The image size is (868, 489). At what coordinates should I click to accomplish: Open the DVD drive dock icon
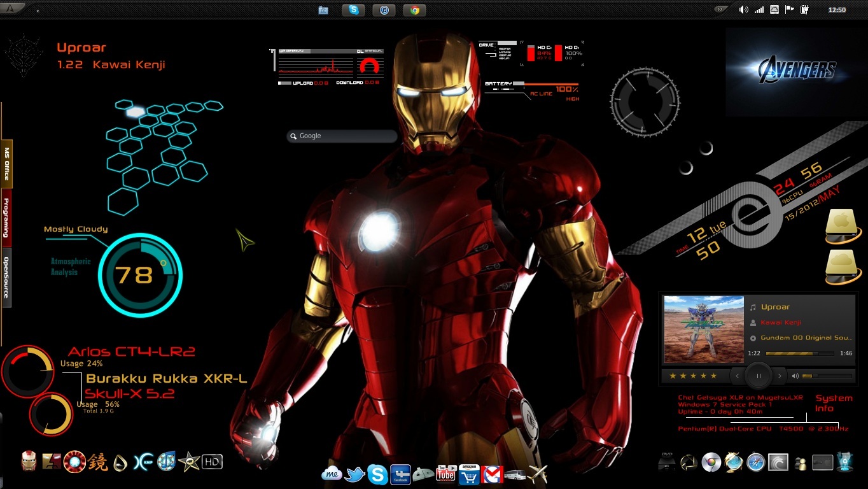(x=667, y=462)
